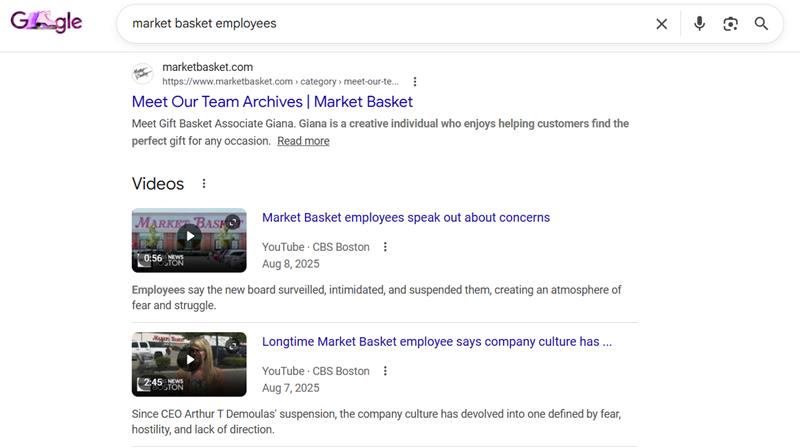The image size is (800, 448).
Task: Open more options for marketbasket.com result
Action: pyautogui.click(x=415, y=82)
